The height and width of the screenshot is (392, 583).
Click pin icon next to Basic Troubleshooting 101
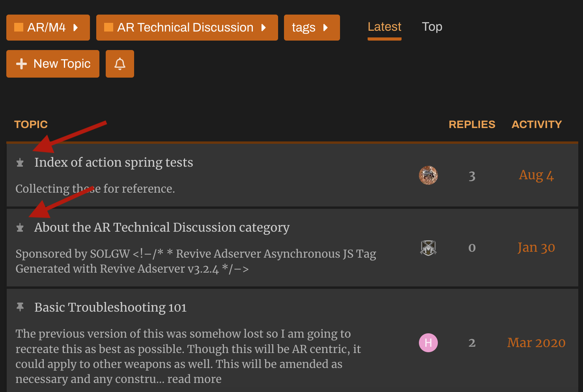pyautogui.click(x=20, y=307)
